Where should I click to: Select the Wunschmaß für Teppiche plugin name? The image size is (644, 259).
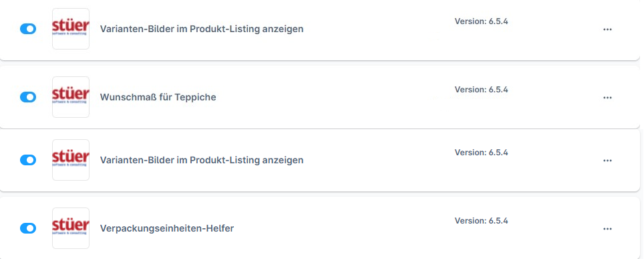pyautogui.click(x=158, y=98)
